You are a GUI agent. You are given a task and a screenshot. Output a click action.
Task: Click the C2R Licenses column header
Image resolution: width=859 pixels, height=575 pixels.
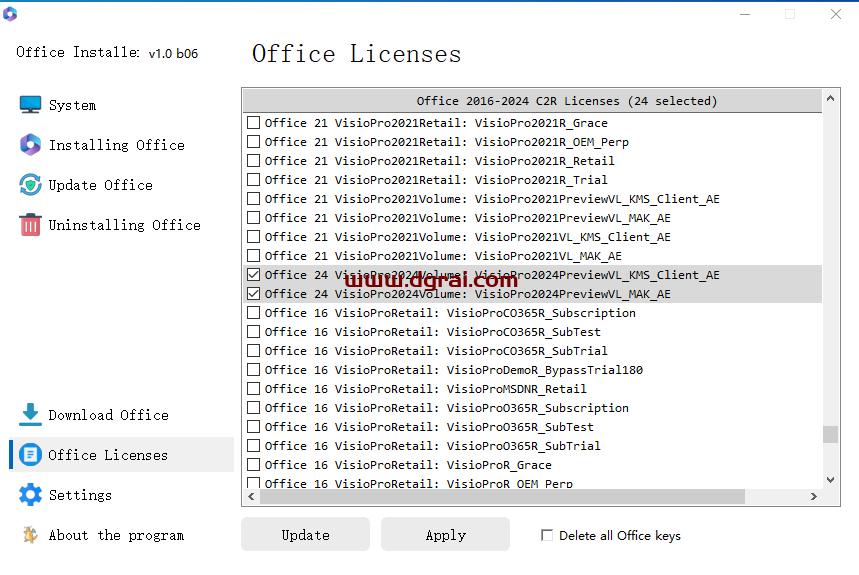pyautogui.click(x=532, y=101)
